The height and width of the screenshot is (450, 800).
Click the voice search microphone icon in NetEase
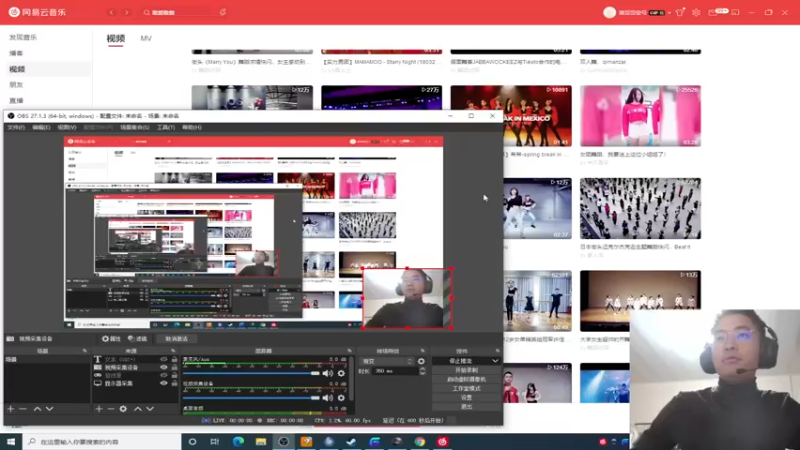click(223, 12)
